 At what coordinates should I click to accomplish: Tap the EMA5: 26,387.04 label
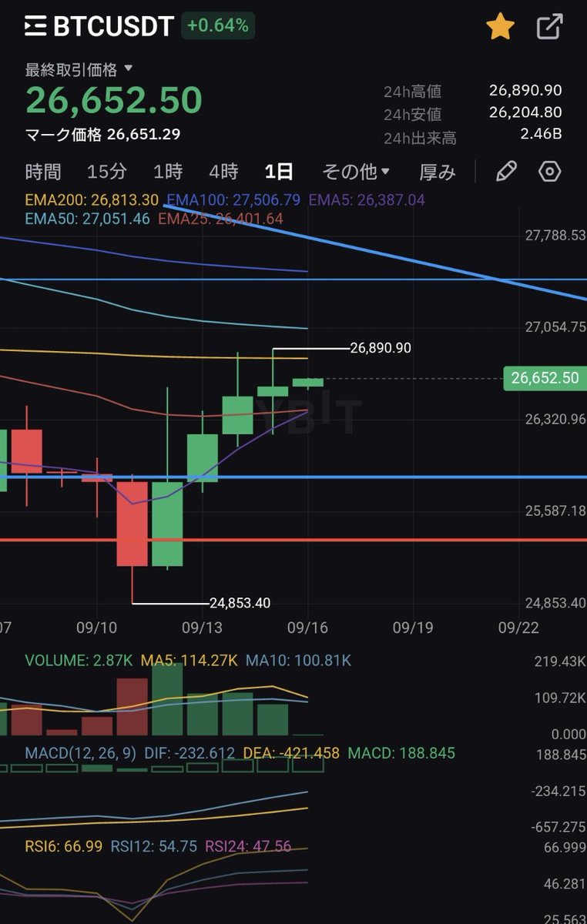tap(367, 200)
